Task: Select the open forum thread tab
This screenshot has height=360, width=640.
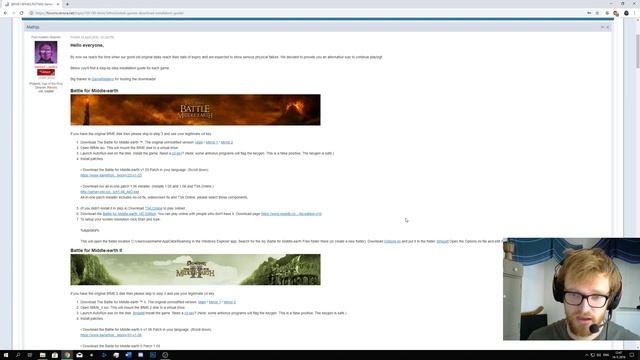Action: 31,4
